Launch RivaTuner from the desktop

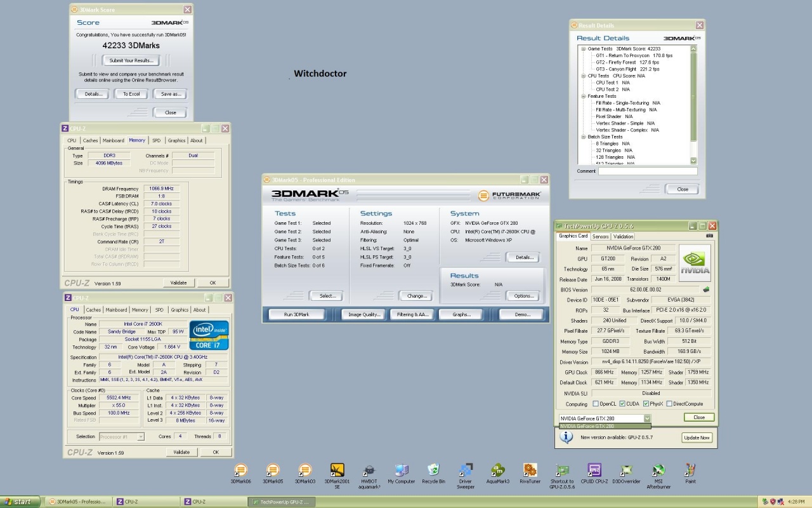point(530,471)
